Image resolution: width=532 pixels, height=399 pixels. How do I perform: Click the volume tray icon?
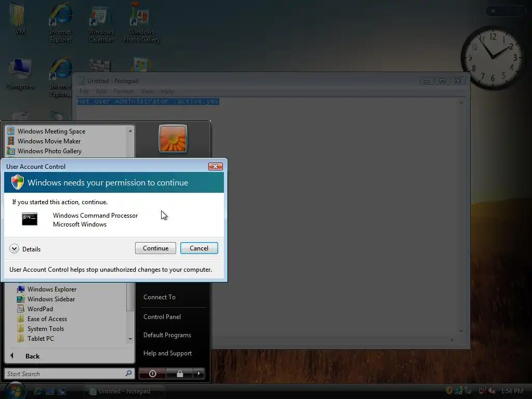coord(491,391)
